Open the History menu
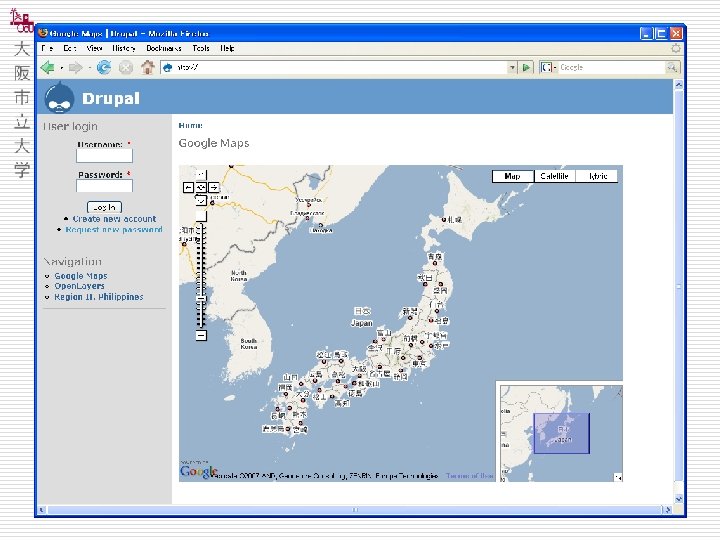720x540 pixels. point(124,48)
